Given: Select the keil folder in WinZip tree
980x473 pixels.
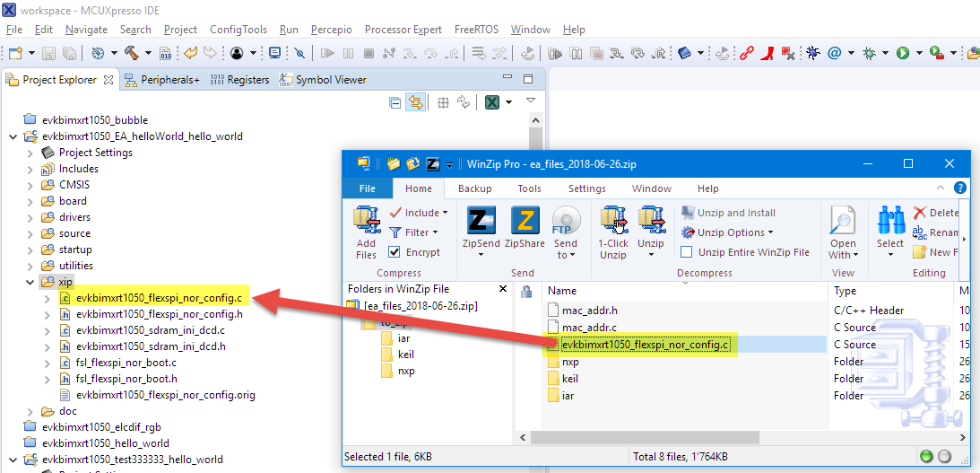Looking at the screenshot, I should pyautogui.click(x=405, y=355).
